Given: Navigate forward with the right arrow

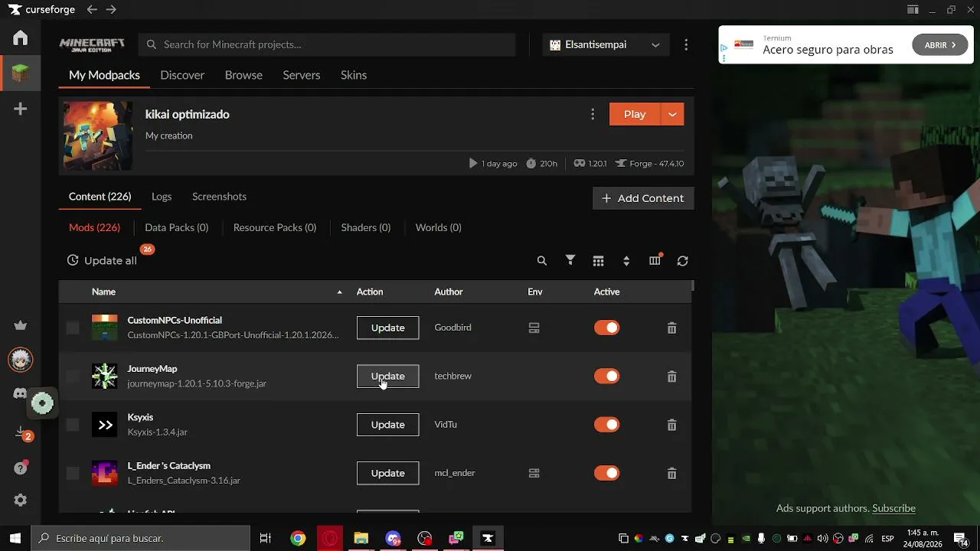Looking at the screenshot, I should [111, 10].
